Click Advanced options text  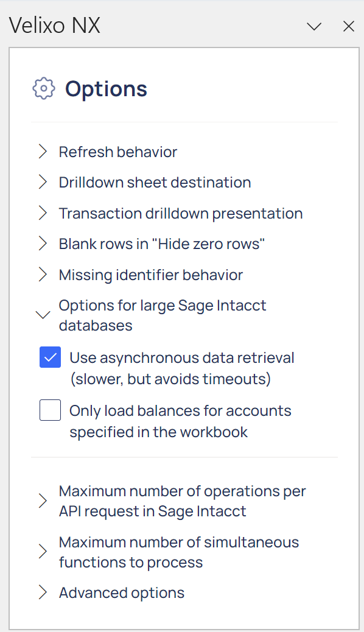pos(121,593)
